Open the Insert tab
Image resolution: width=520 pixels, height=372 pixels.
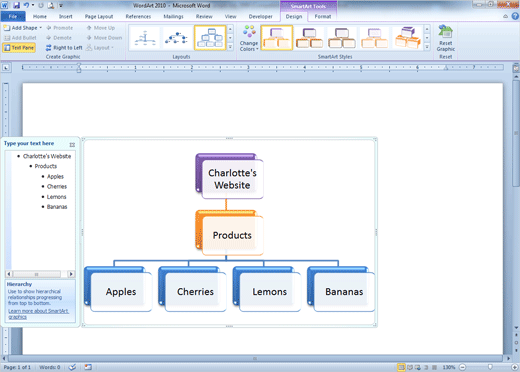pyautogui.click(x=66, y=16)
